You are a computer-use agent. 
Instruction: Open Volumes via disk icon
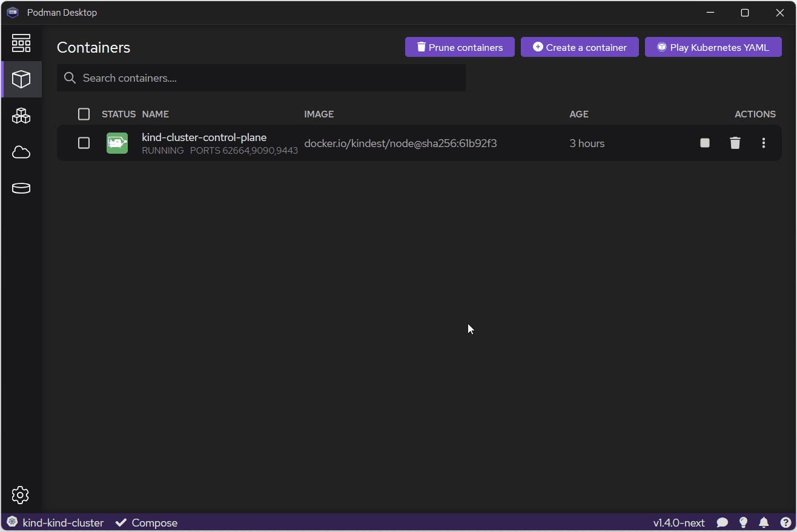[x=21, y=188]
